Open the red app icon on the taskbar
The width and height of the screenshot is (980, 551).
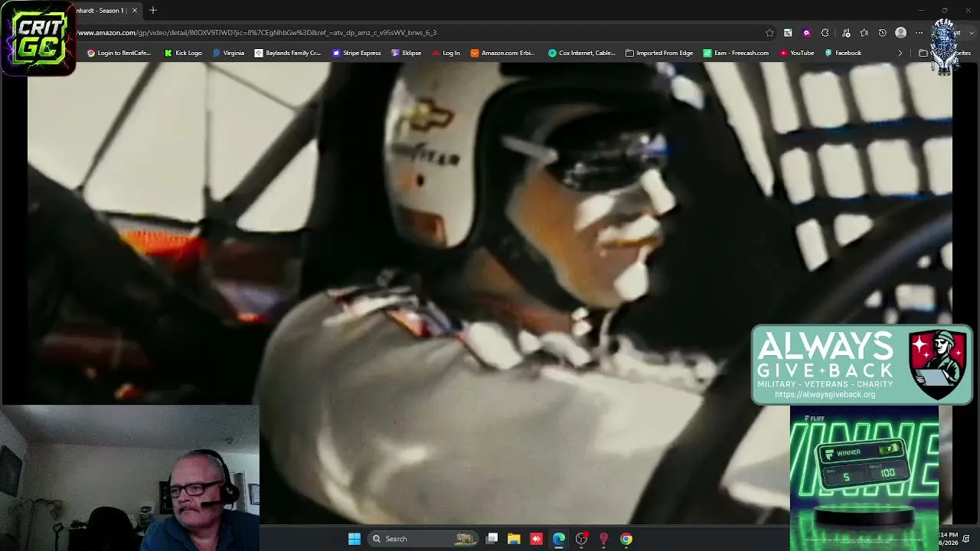coord(536,539)
